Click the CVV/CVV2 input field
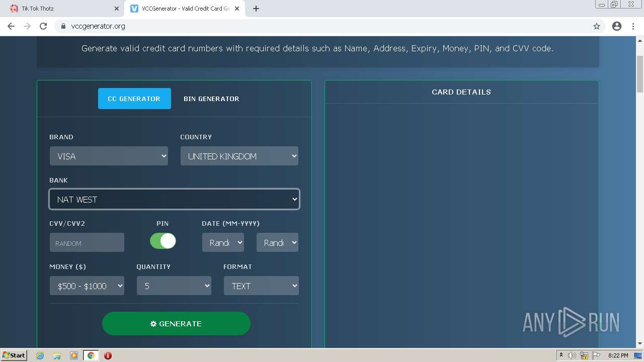This screenshot has width=644, height=362. (x=87, y=243)
